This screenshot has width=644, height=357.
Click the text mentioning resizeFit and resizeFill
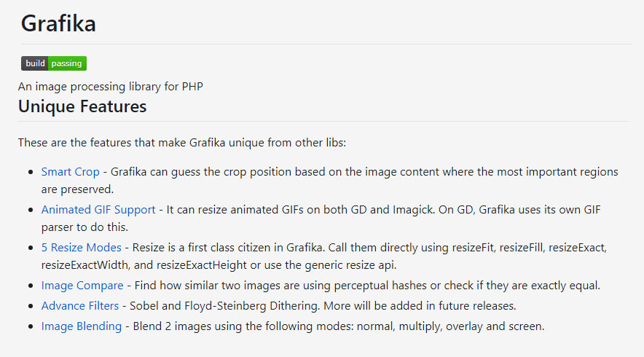pos(324,256)
